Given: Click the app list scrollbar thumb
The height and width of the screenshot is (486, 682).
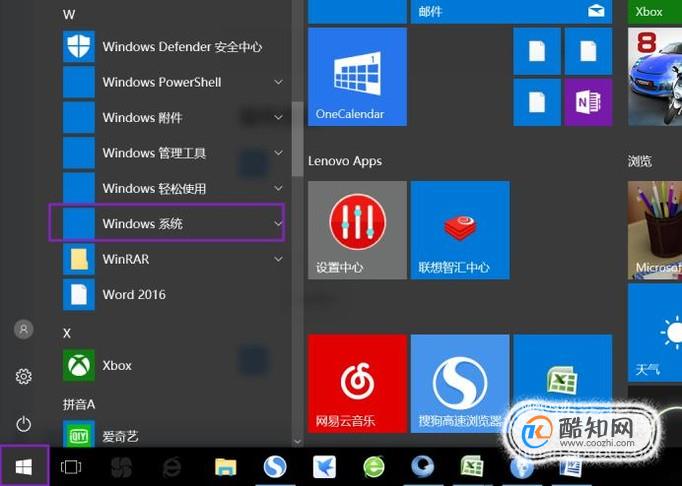Looking at the screenshot, I should point(298,139).
